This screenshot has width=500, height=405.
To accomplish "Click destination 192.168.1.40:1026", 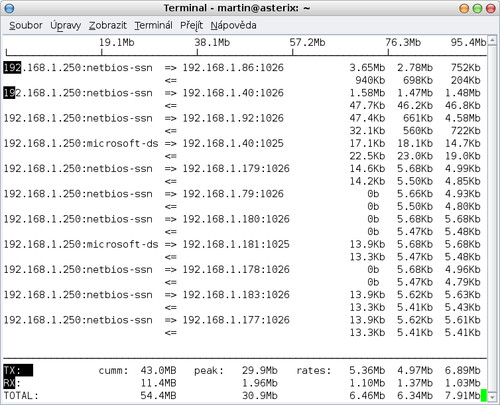I will pyautogui.click(x=233, y=93).
